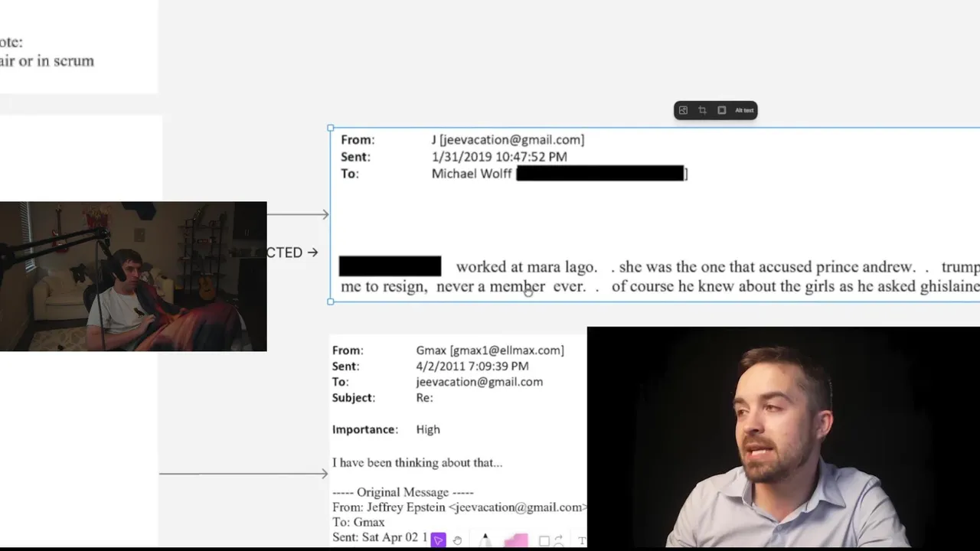Click the 'Re:' subject value
This screenshot has width=980, height=551.
pos(424,398)
